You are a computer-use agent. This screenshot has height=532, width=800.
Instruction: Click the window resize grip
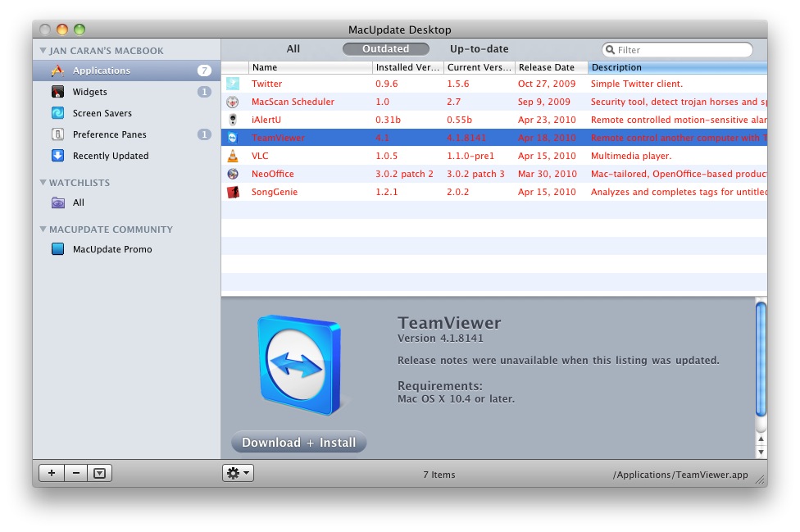coord(760,480)
